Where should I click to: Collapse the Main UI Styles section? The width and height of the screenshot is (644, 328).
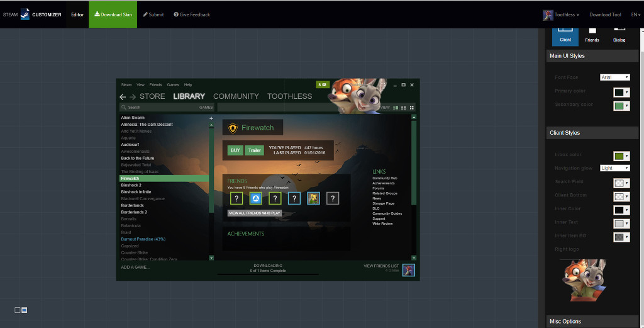click(592, 56)
